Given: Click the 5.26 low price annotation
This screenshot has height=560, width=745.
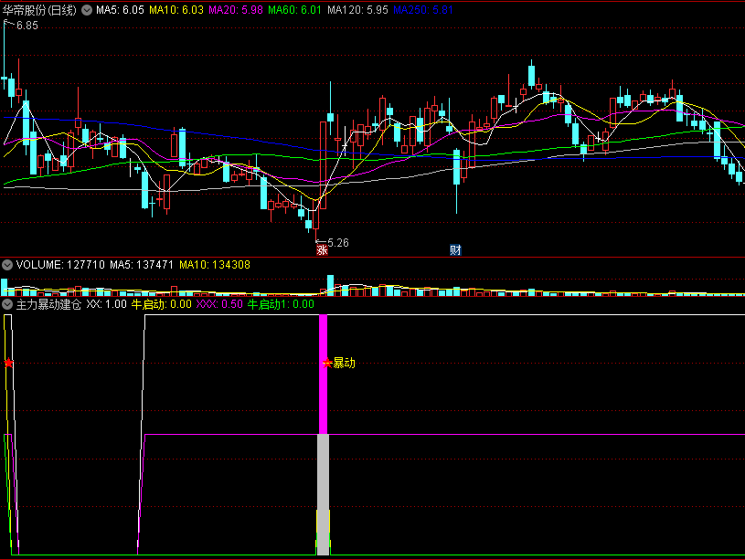Looking at the screenshot, I should [338, 243].
